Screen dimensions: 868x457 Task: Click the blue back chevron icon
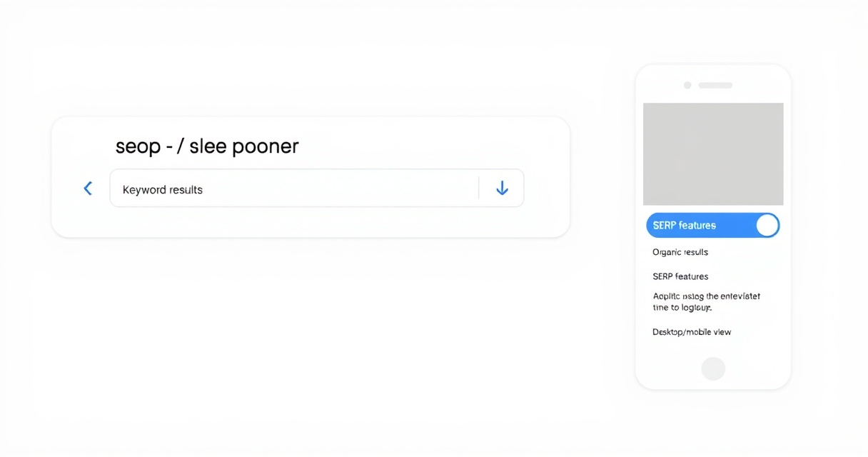tap(88, 189)
